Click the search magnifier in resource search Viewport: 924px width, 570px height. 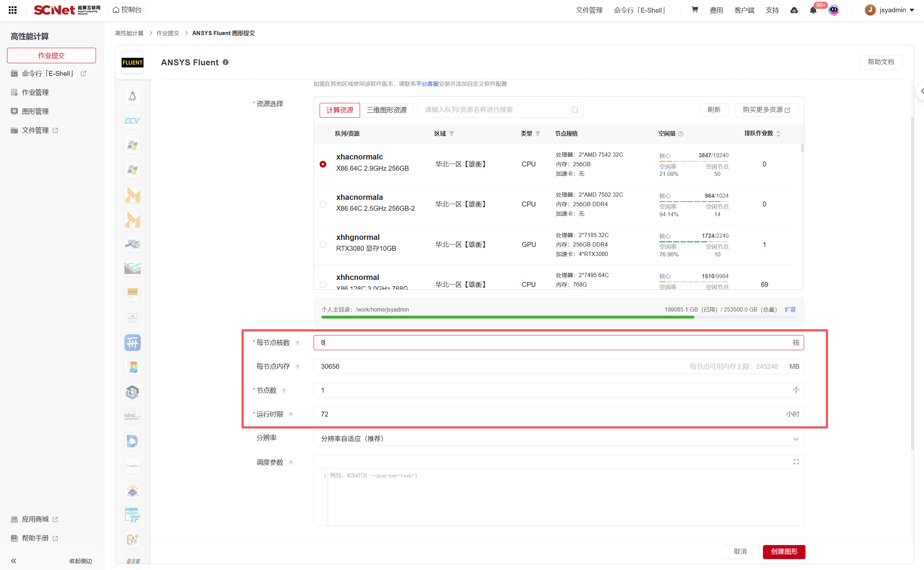[575, 110]
